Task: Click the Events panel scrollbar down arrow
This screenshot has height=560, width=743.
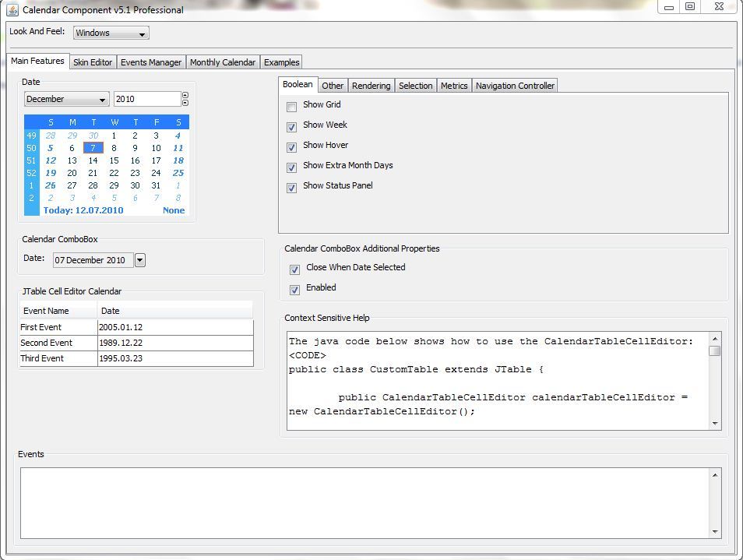Action: click(714, 532)
